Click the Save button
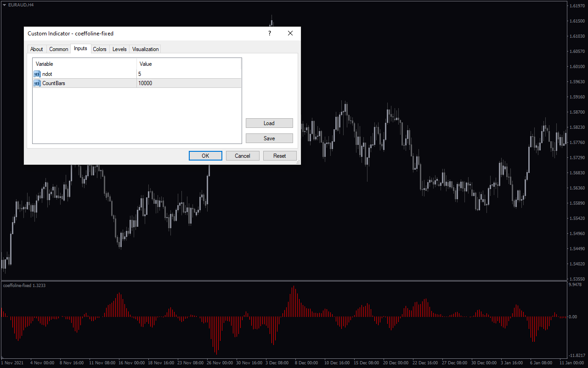588x368 pixels. [x=269, y=138]
